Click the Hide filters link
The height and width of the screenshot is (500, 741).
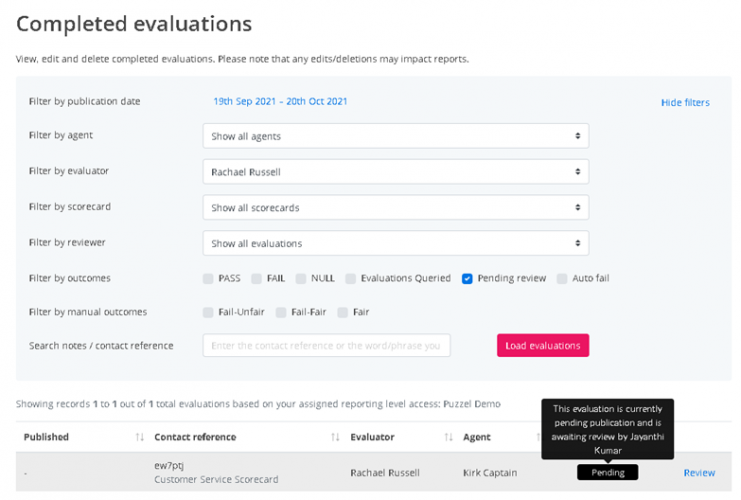(x=685, y=103)
